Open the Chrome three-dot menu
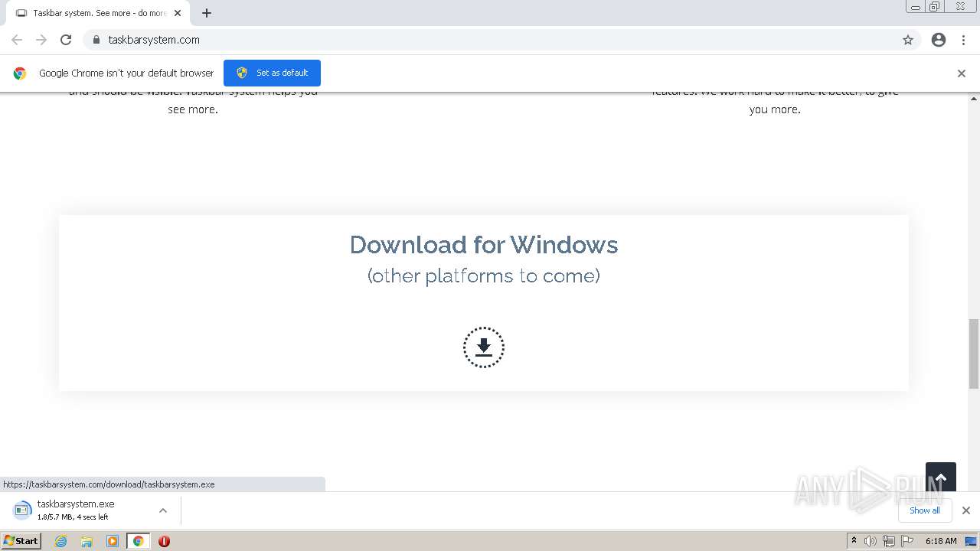Viewport: 980px width, 551px height. [x=964, y=40]
